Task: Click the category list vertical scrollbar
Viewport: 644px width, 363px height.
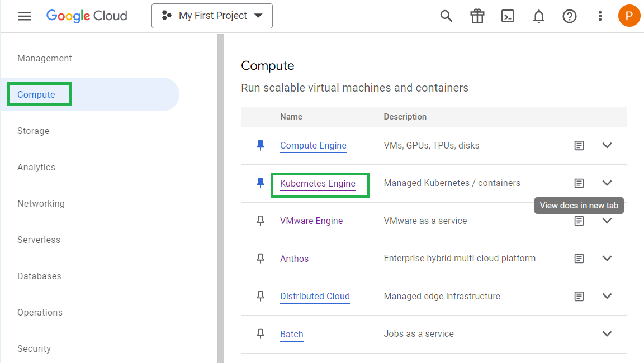Action: click(x=221, y=198)
